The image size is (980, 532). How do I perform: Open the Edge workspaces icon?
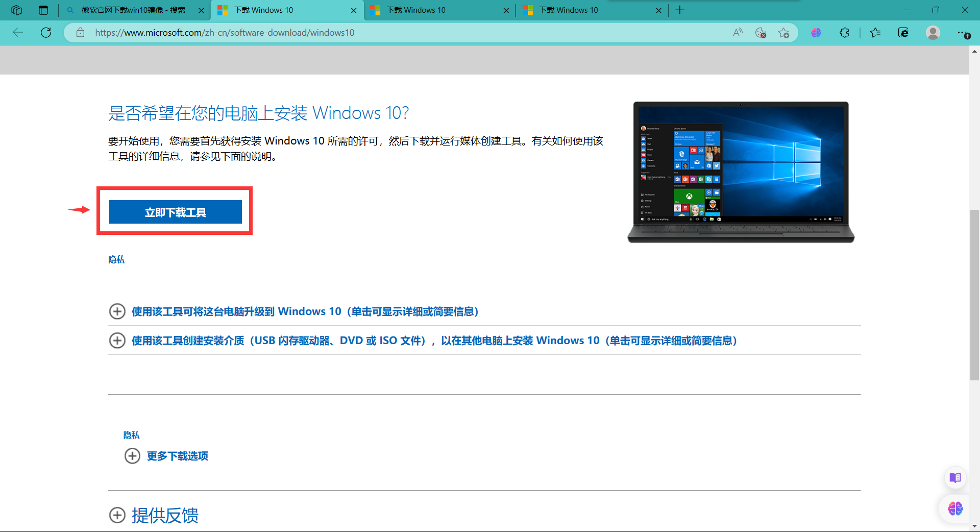[16, 10]
